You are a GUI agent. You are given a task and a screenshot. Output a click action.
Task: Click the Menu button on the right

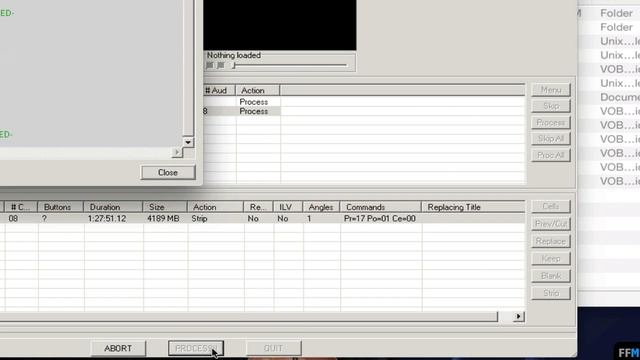pos(551,89)
